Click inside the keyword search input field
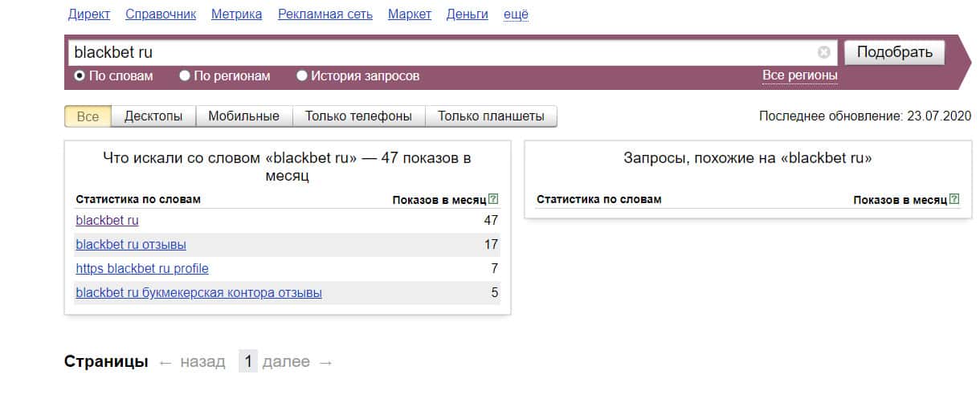Image resolution: width=980 pixels, height=403 pixels. pos(442,52)
